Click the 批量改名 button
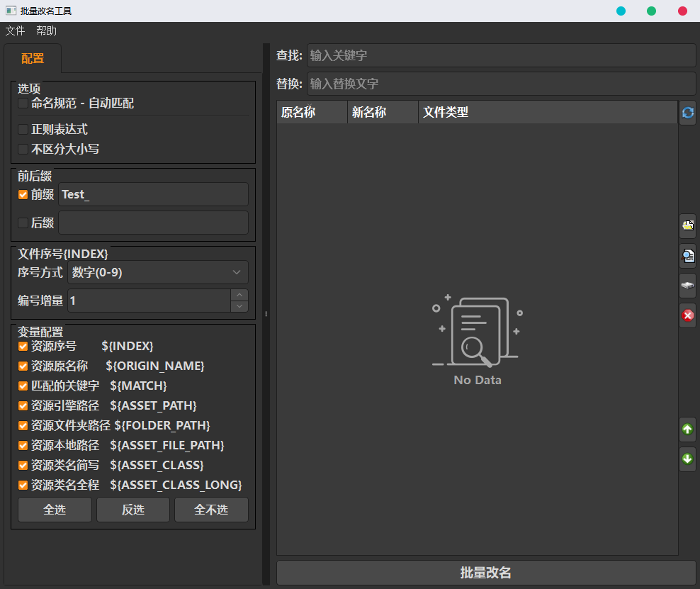Screen dimensions: 700x589 pos(486,572)
